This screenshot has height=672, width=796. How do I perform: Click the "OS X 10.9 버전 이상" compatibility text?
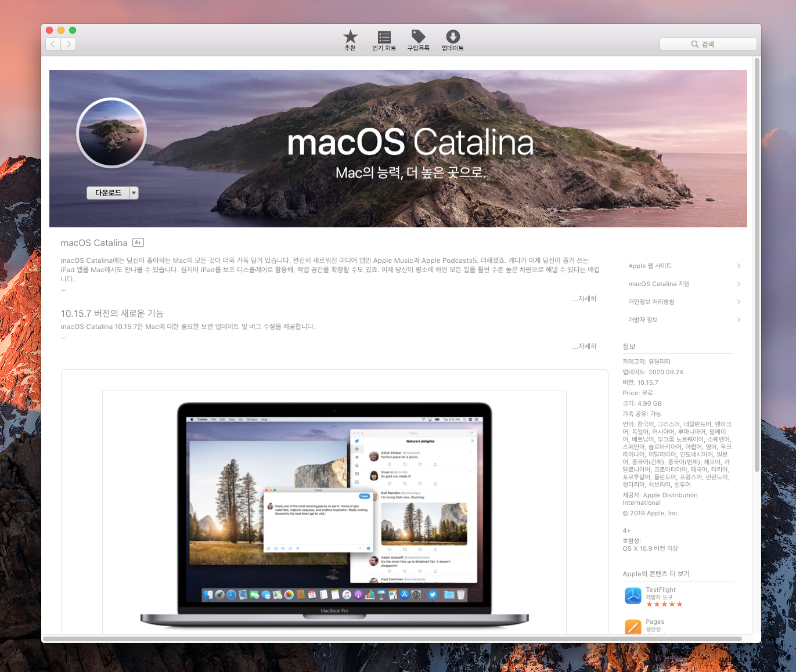tap(650, 548)
